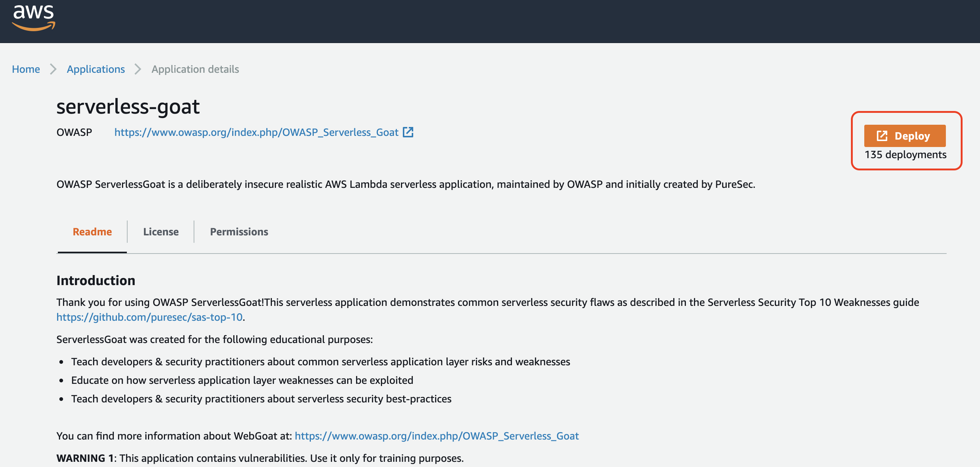Click the WARNING 1 notice text

coord(260,458)
